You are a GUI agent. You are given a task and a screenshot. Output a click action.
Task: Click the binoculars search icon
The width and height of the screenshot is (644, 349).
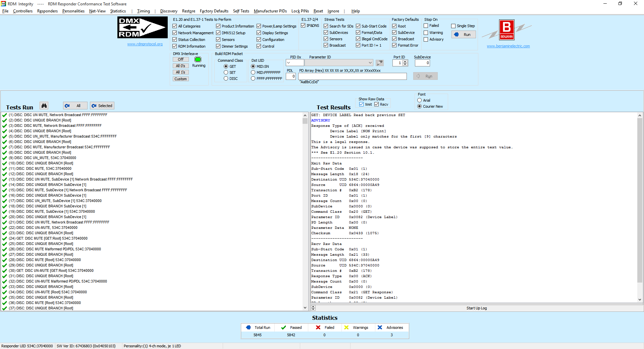(x=44, y=106)
